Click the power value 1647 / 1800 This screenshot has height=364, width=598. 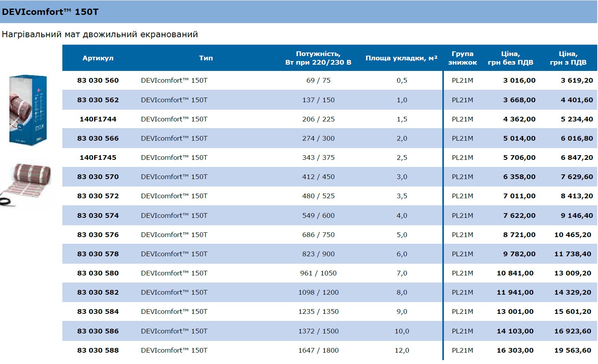point(318,350)
